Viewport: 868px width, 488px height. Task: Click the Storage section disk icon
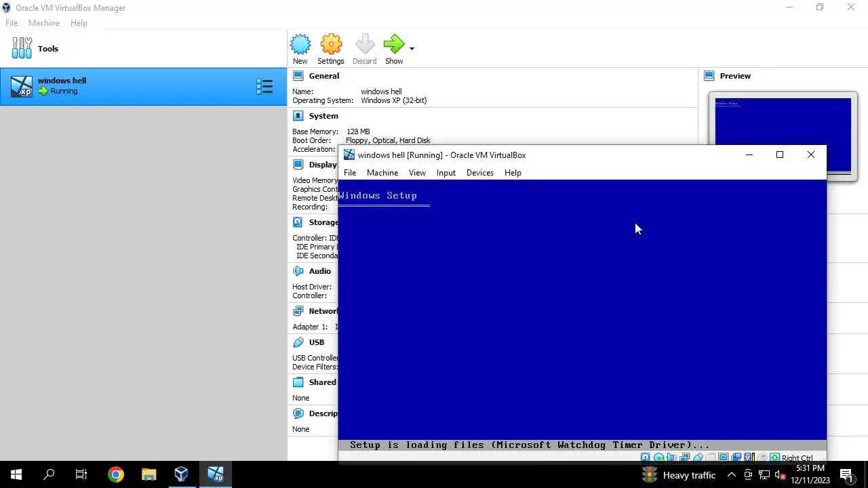point(298,222)
